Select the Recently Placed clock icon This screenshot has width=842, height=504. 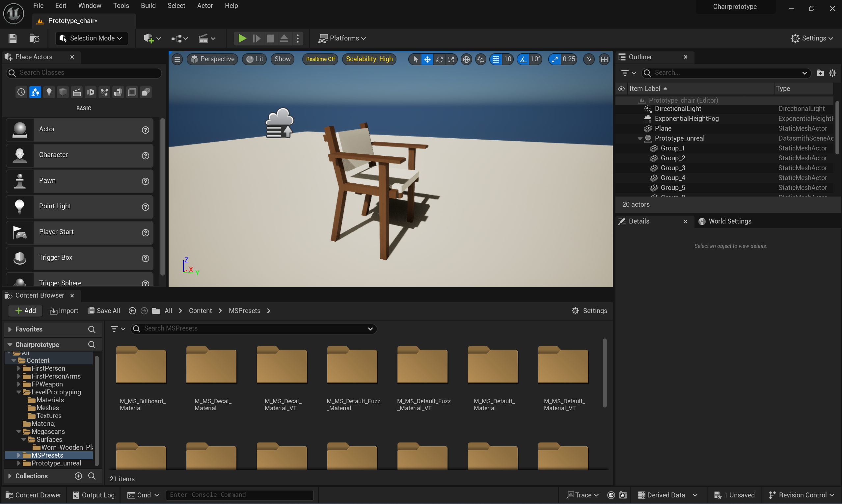point(21,93)
